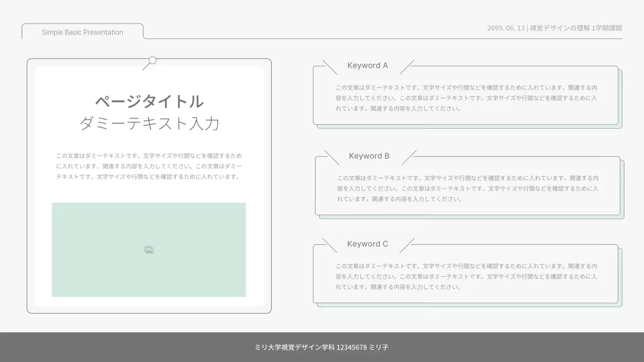
Task: Click the picture icon inside the placeholder area
Action: 149,249
